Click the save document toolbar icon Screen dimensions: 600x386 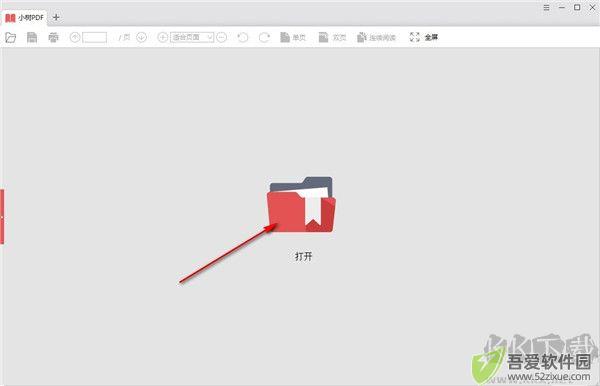pyautogui.click(x=32, y=37)
